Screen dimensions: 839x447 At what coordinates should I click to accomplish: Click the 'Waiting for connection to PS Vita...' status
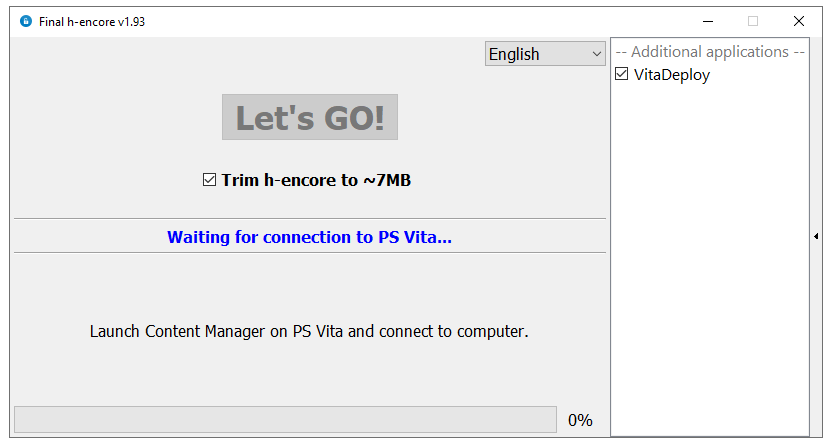309,237
